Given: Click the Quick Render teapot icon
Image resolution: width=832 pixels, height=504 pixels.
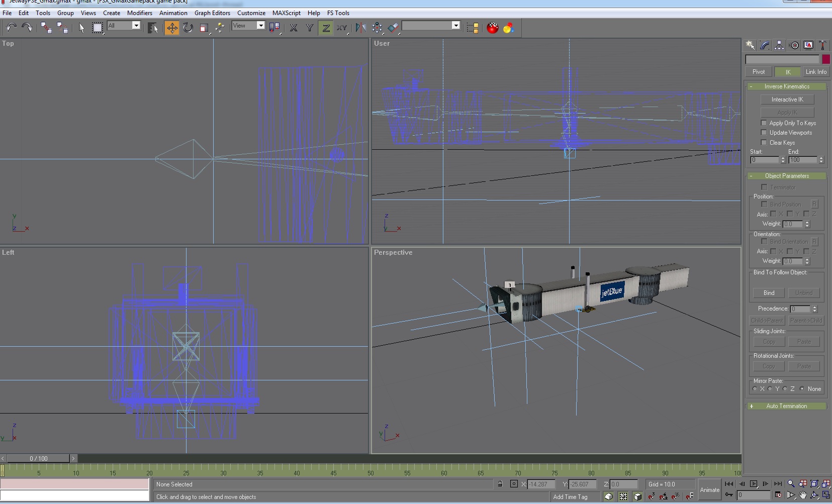Looking at the screenshot, I should click(492, 28).
